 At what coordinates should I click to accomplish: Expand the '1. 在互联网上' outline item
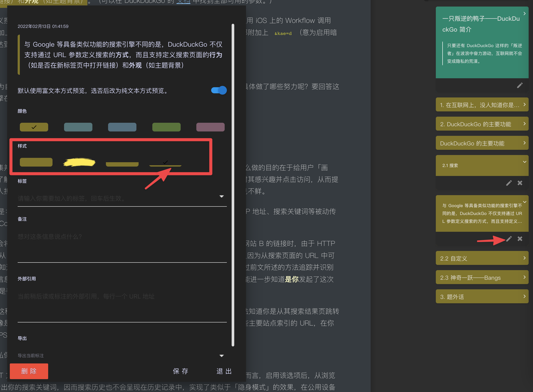(x=524, y=104)
